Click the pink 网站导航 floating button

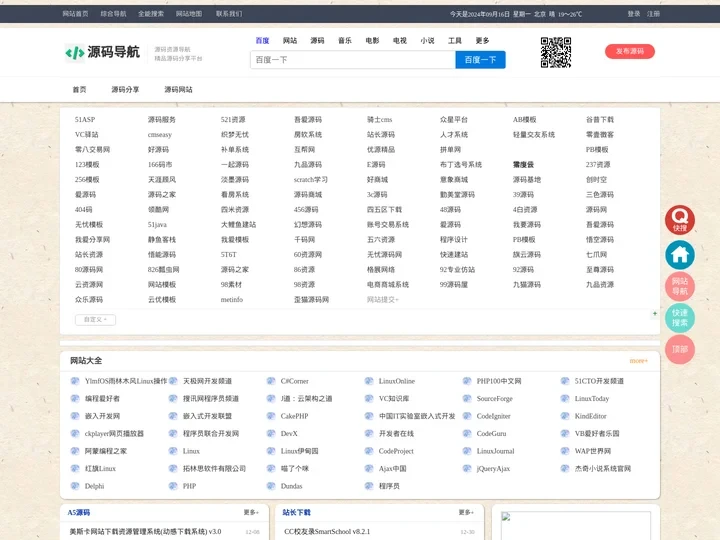(680, 286)
